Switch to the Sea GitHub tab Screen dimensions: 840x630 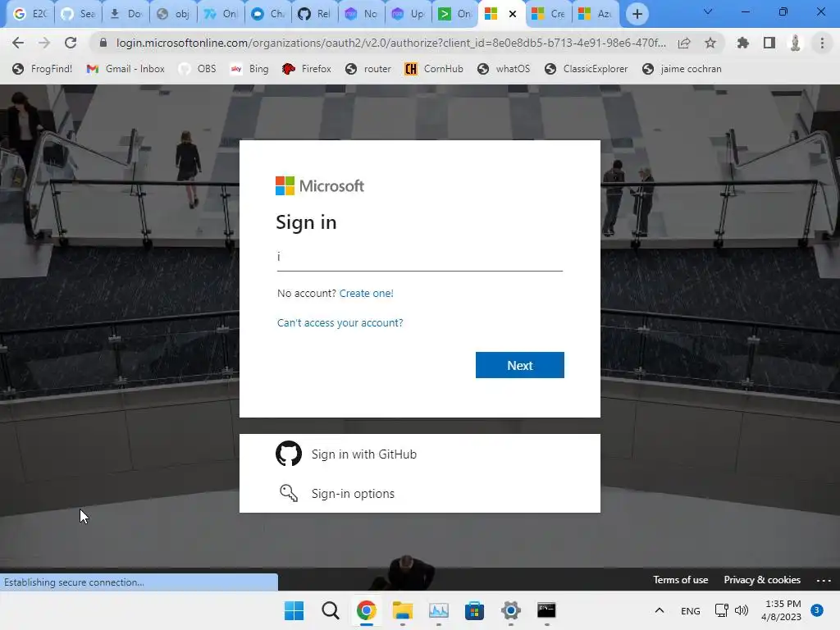(x=78, y=14)
